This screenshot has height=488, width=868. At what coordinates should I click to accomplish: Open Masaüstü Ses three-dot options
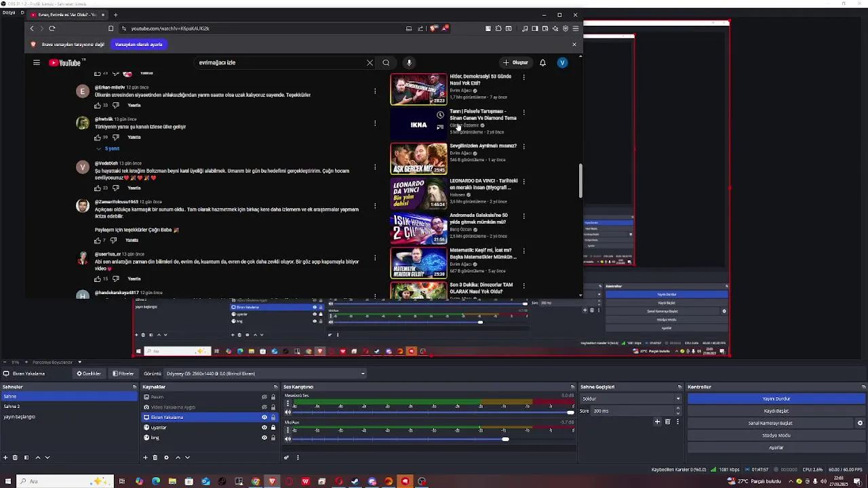288,403
